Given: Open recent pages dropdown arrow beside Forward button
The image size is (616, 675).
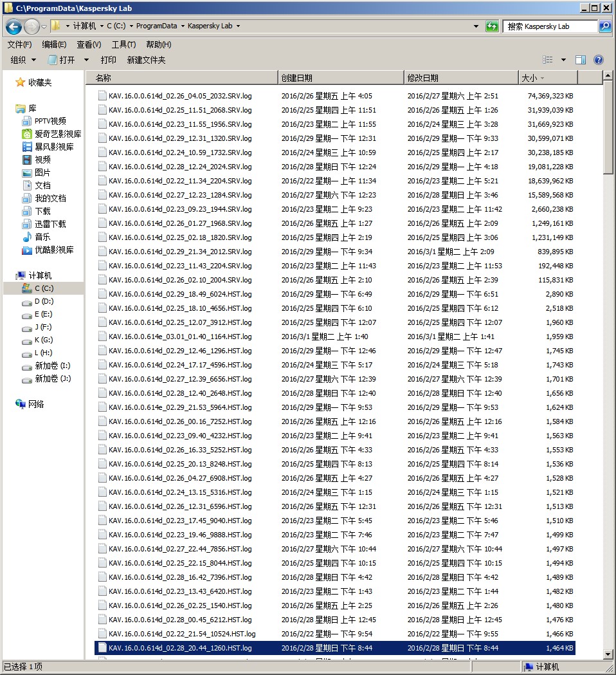Looking at the screenshot, I should pos(44,26).
